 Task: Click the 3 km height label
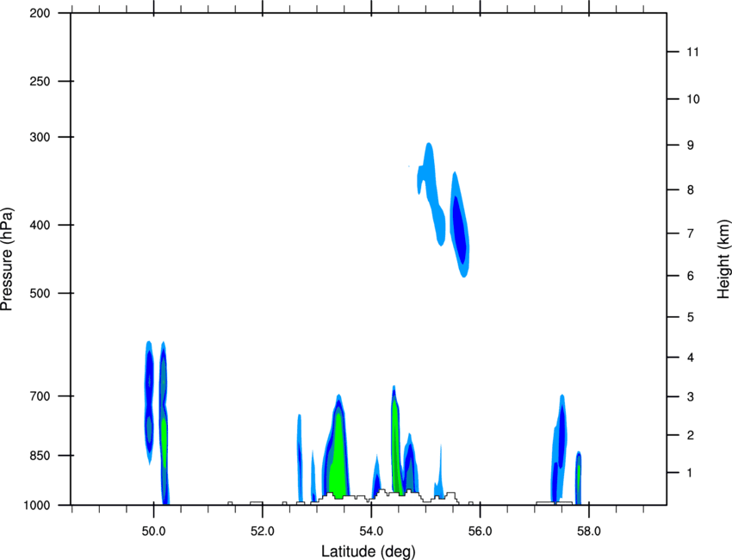(x=691, y=397)
